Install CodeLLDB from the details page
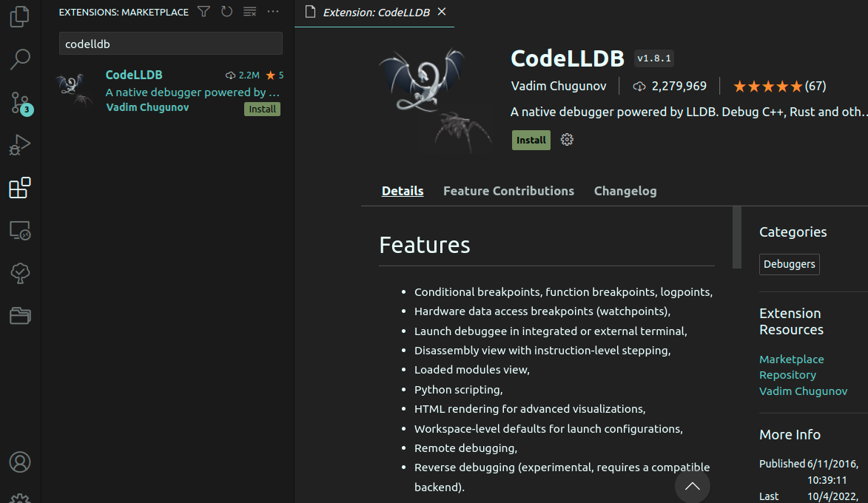This screenshot has width=868, height=503. tap(531, 140)
